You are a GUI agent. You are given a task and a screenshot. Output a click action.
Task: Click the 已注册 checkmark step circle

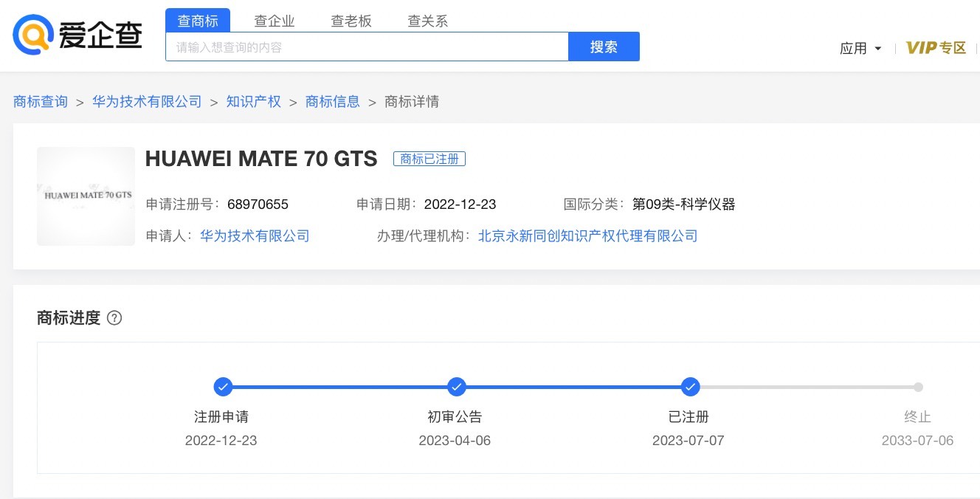click(690, 387)
